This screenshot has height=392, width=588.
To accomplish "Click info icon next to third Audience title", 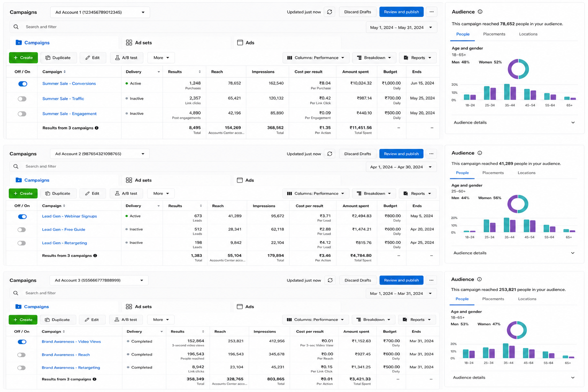I will (479, 279).
